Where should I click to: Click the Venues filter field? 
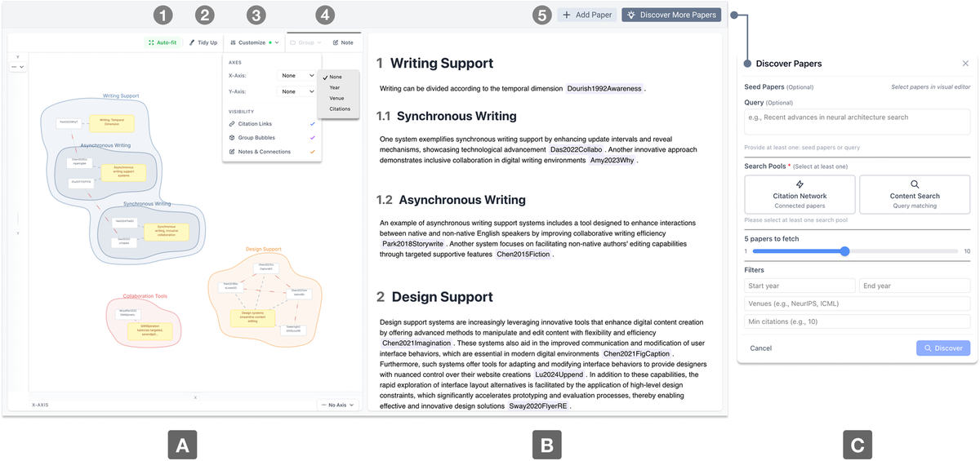tap(857, 304)
